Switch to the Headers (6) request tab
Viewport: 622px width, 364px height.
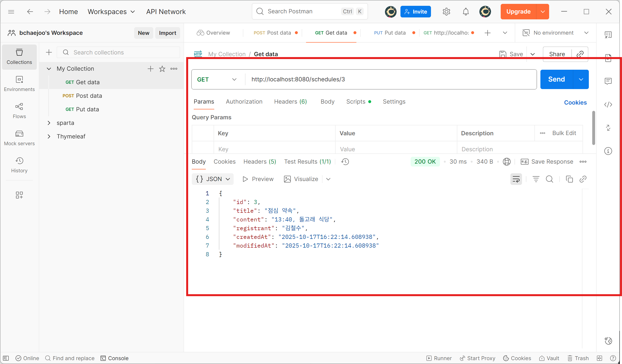pyautogui.click(x=290, y=102)
